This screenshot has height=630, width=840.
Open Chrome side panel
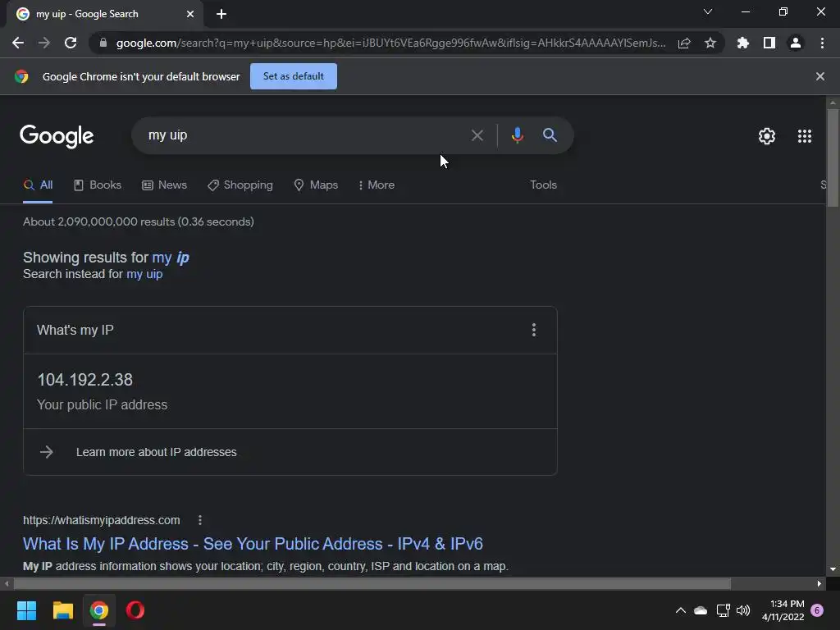coord(769,43)
